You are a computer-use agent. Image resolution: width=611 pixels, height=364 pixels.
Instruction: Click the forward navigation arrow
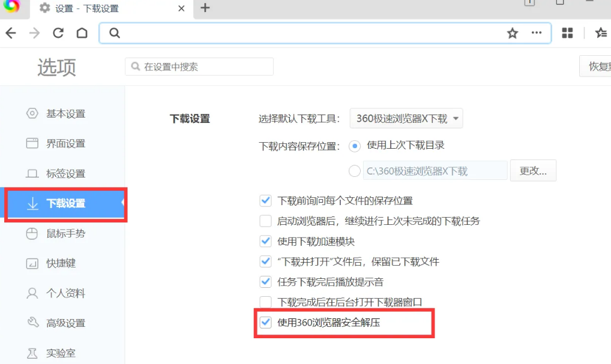coord(35,33)
